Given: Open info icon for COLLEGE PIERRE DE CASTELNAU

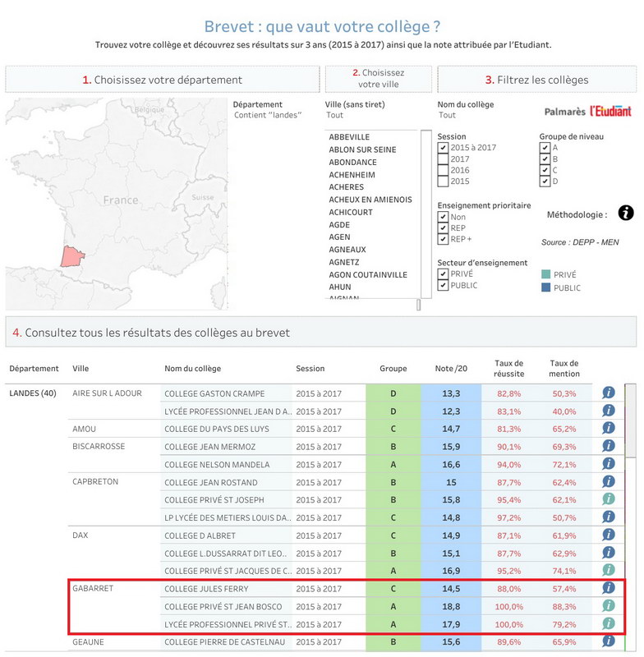Looking at the screenshot, I should click(x=609, y=641).
